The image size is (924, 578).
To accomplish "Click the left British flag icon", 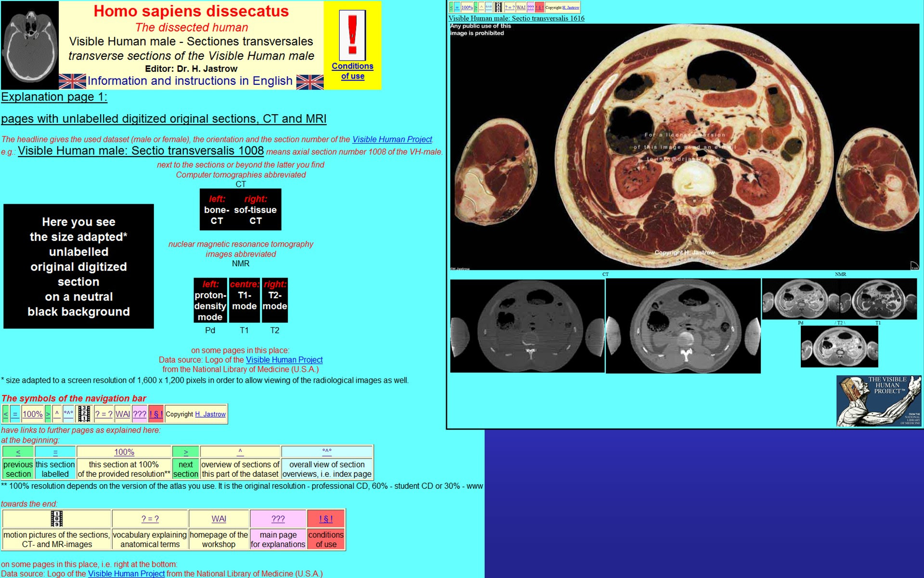I will (72, 81).
